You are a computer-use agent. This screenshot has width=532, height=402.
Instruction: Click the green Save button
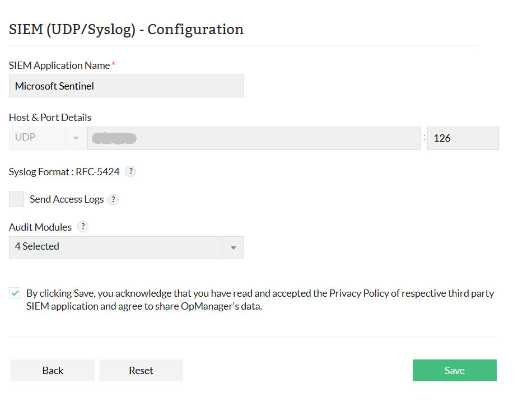point(454,370)
